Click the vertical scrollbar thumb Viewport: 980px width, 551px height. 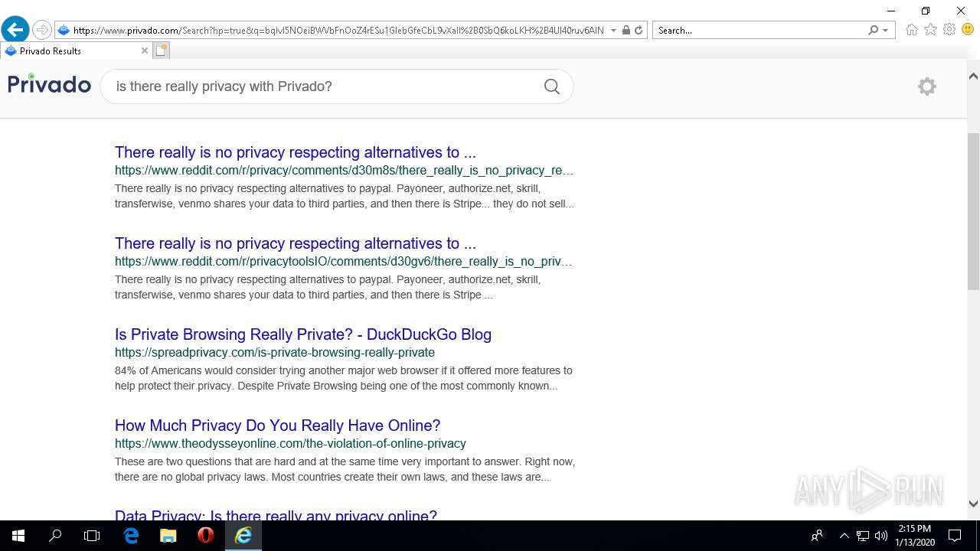pos(973,211)
